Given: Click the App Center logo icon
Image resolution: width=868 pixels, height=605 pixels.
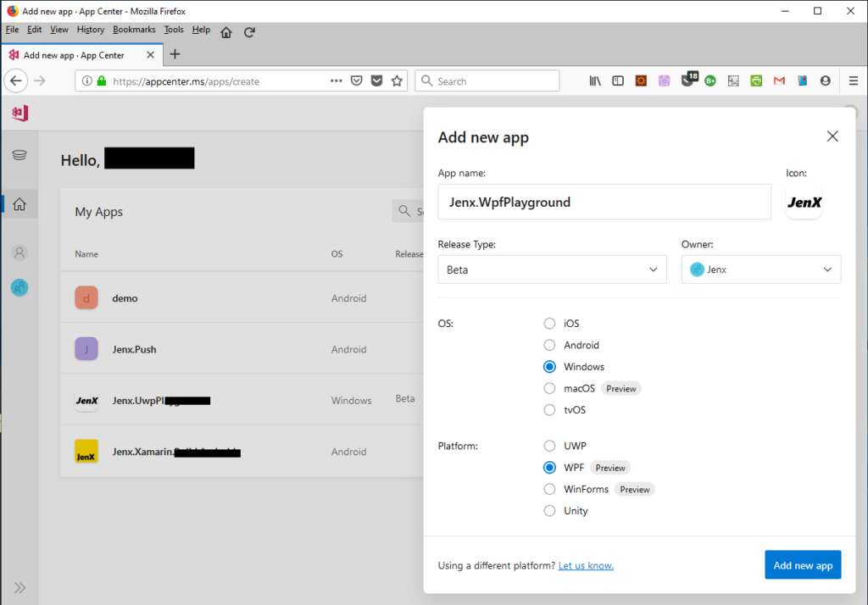Looking at the screenshot, I should point(20,114).
